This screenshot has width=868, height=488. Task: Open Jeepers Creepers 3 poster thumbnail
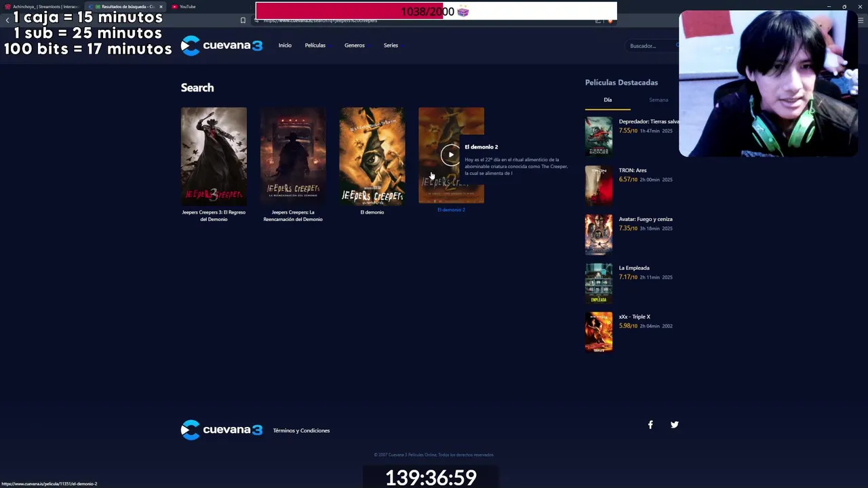pyautogui.click(x=214, y=156)
